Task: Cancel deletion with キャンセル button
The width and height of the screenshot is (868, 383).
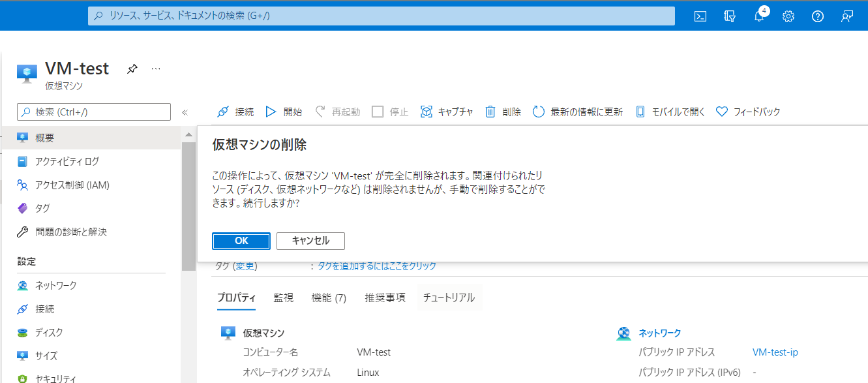Action: tap(310, 241)
